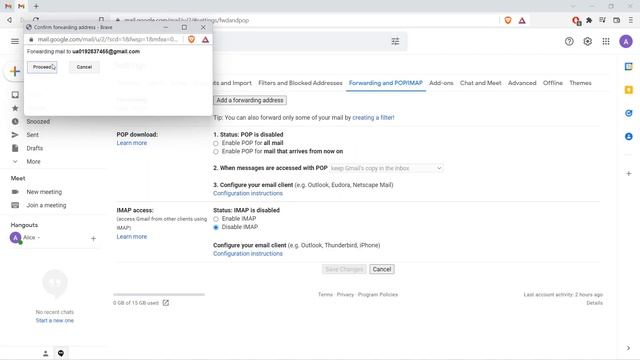Click Brave Rewards triangle icon in main window
640x360 pixels.
tap(522, 20)
